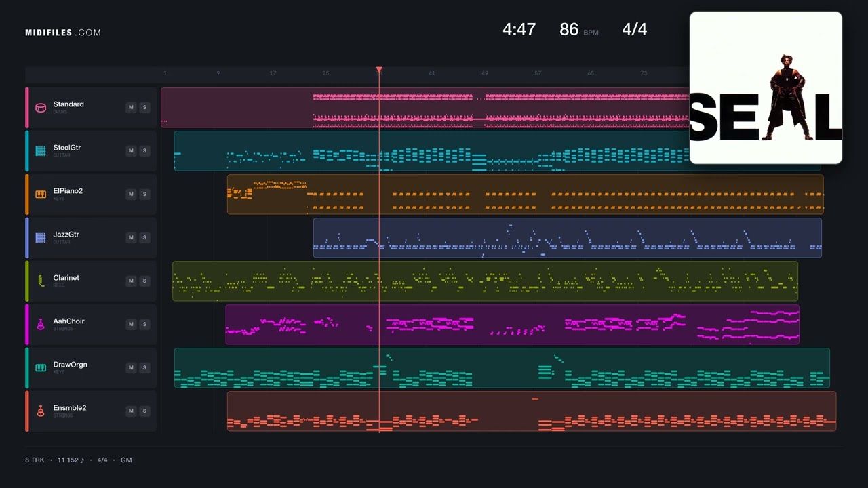Viewport: 868px width, 488px height.
Task: Solo the ElPiano2 track
Action: [x=144, y=194]
